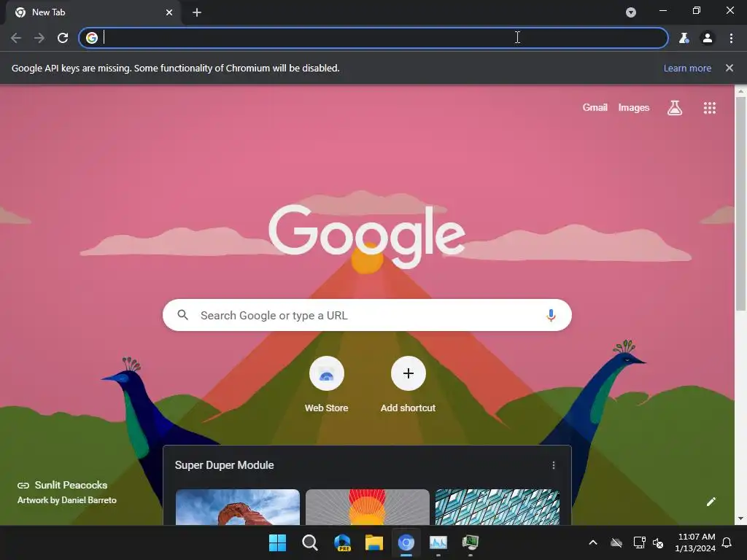
Task: Click the back navigation arrow
Action: 16,38
